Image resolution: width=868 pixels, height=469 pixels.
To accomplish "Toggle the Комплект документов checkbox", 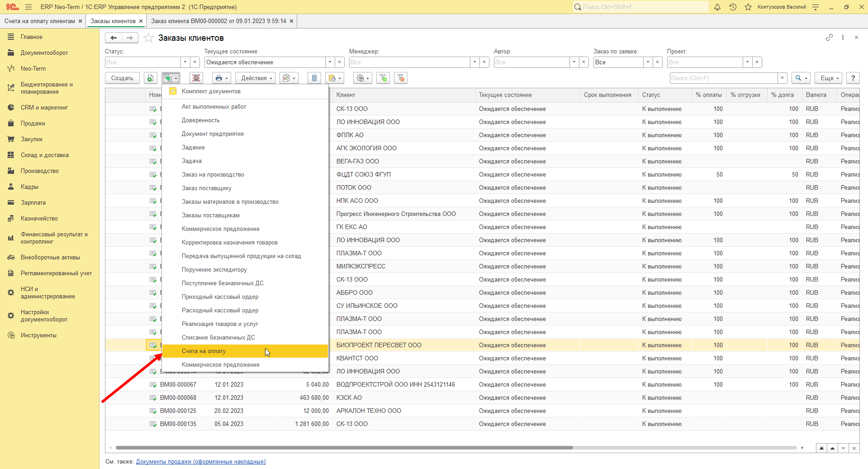I will pyautogui.click(x=173, y=91).
